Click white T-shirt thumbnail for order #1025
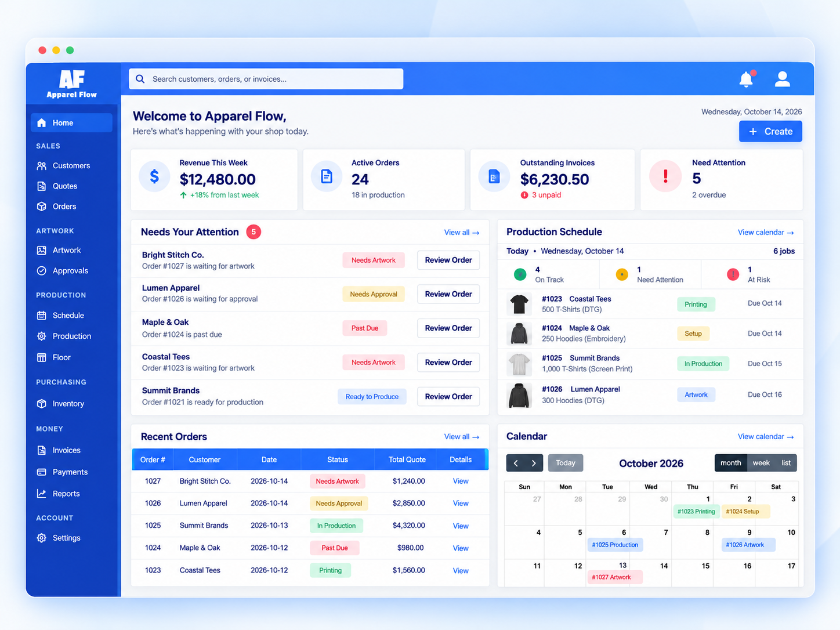This screenshot has height=630, width=840. click(519, 364)
